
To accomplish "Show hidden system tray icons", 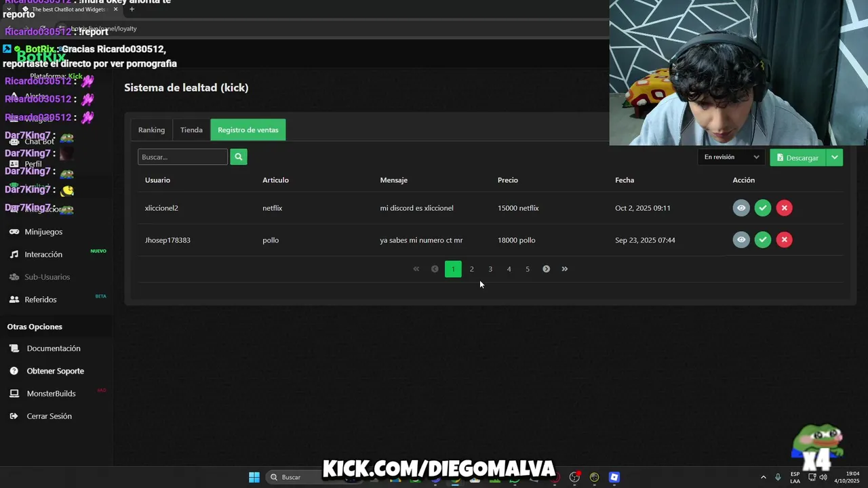I will pos(763,477).
